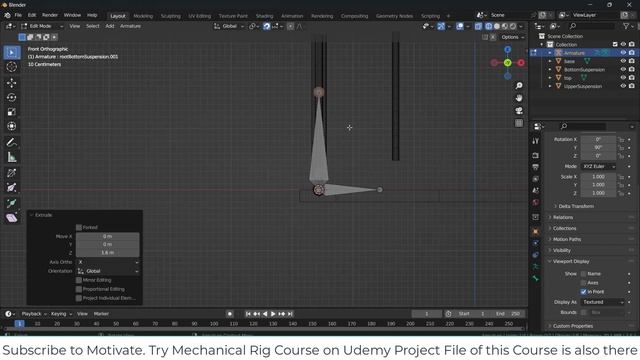Open the Axis Ortho X dropdown
Image resolution: width=640 pixels, height=360 pixels.
pos(108,262)
